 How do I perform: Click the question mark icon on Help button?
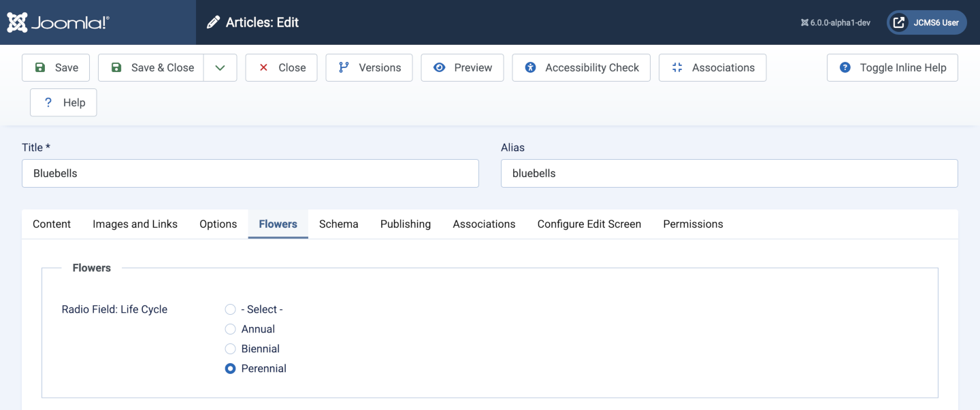pyautogui.click(x=47, y=102)
